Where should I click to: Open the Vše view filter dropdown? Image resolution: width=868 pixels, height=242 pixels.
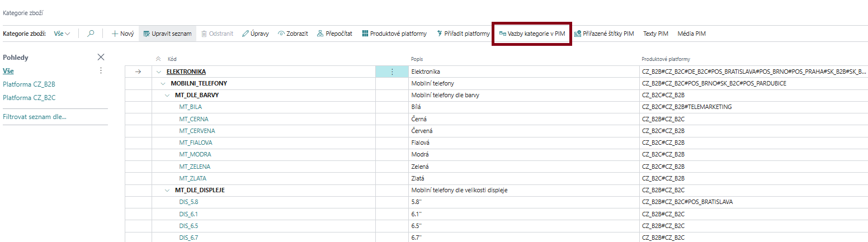point(62,34)
